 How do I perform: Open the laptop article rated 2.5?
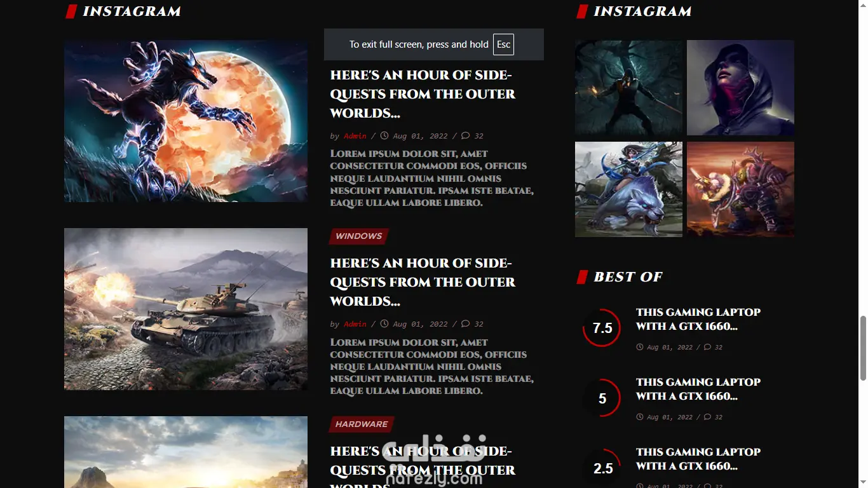(x=698, y=459)
